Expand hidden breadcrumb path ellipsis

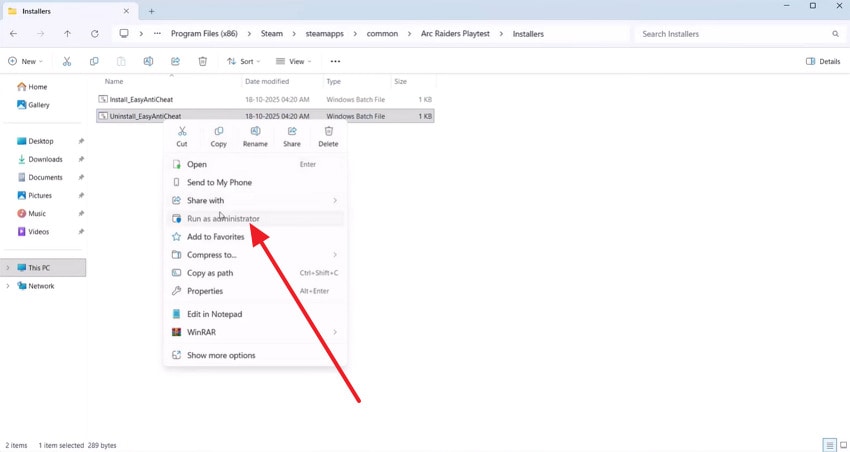tap(157, 34)
